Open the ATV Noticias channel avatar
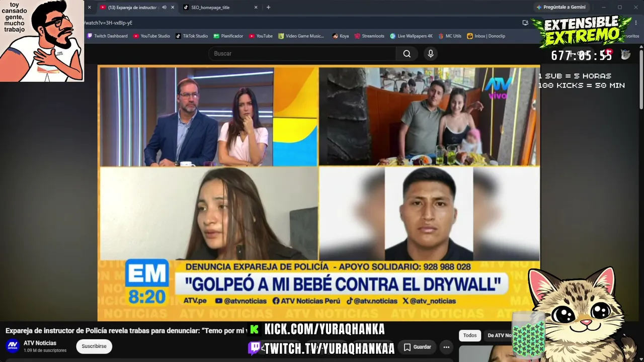This screenshot has width=644, height=362. (13, 346)
